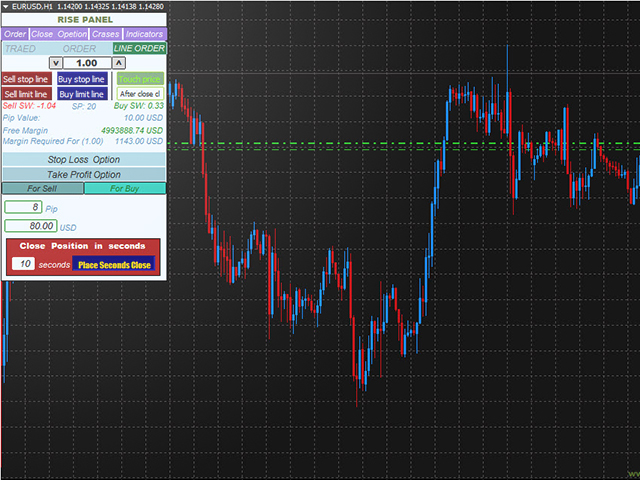640x480 pixels.
Task: Switch to the Indicators tab
Action: click(x=144, y=34)
